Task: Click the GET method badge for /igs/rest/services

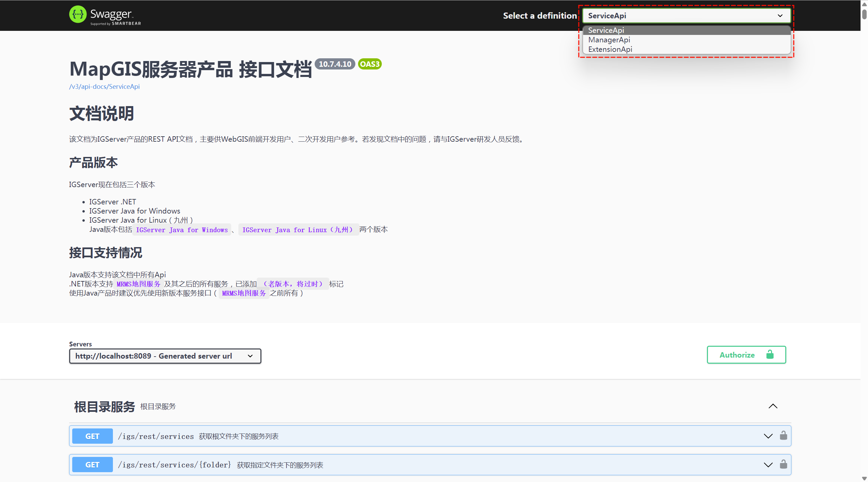Action: pyautogui.click(x=92, y=436)
